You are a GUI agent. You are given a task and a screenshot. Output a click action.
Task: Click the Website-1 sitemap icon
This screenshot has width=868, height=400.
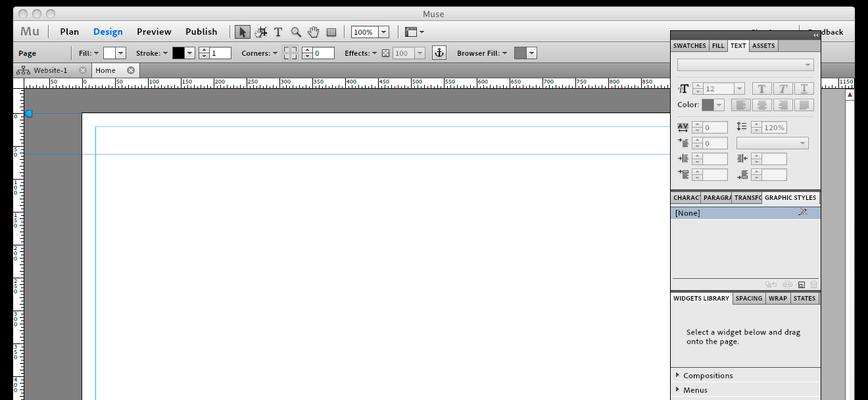(x=23, y=70)
